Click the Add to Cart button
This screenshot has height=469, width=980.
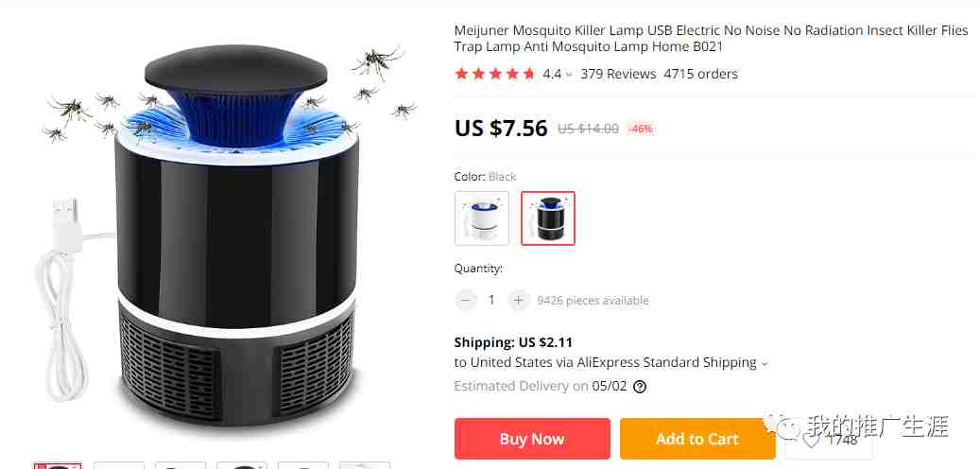click(x=697, y=439)
